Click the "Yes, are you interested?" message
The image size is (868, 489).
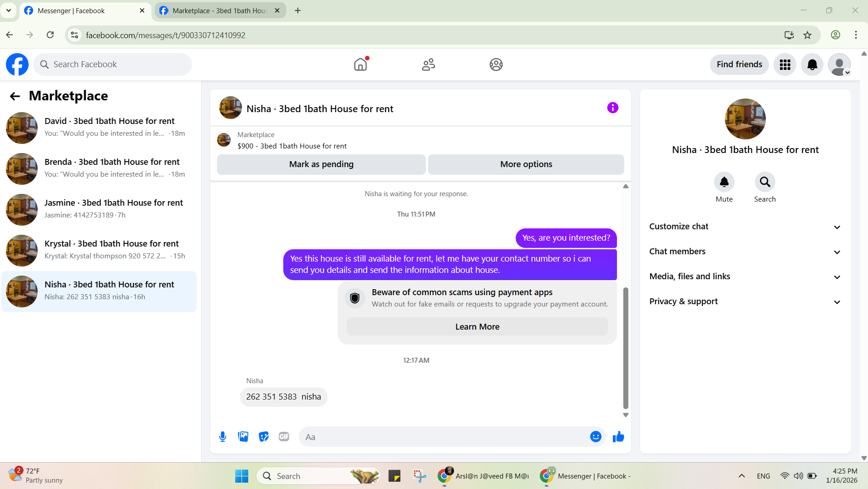(x=566, y=238)
